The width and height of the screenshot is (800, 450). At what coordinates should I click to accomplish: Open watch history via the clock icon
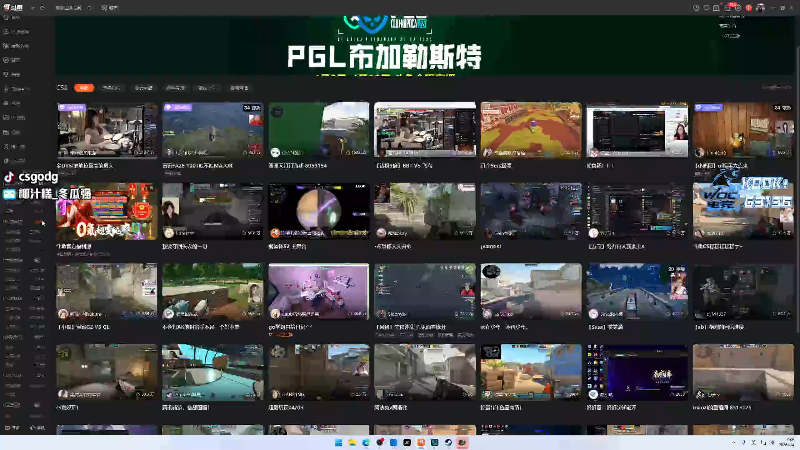(x=696, y=8)
